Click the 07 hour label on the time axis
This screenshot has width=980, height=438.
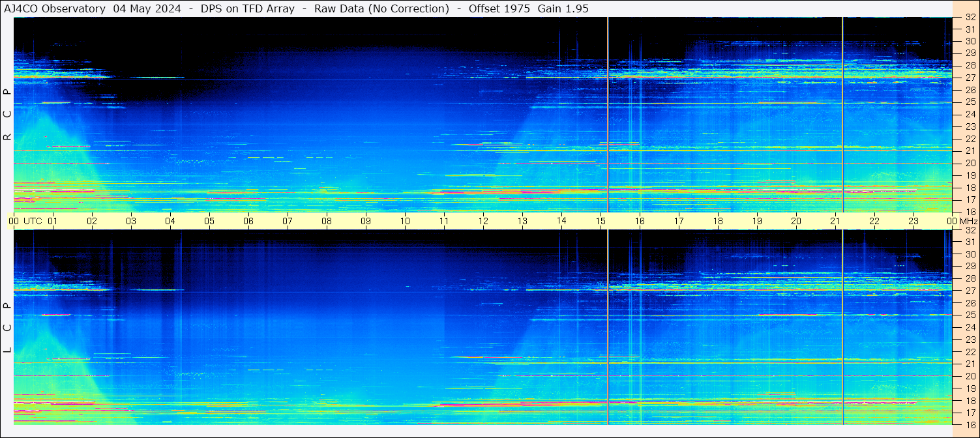tap(288, 221)
